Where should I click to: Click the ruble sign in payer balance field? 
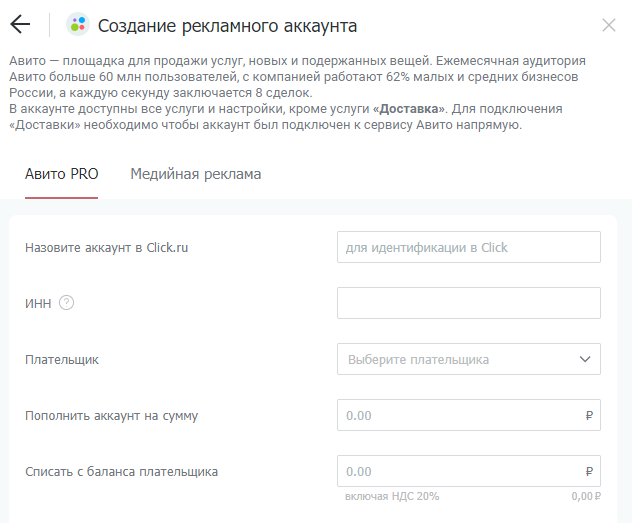pyautogui.click(x=589, y=471)
